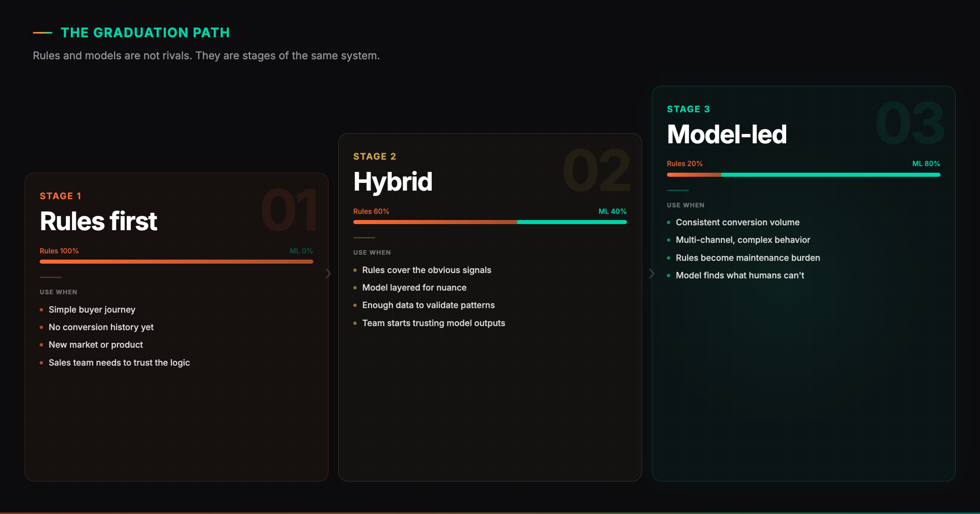Click 'New market or product' bullet

click(x=96, y=345)
